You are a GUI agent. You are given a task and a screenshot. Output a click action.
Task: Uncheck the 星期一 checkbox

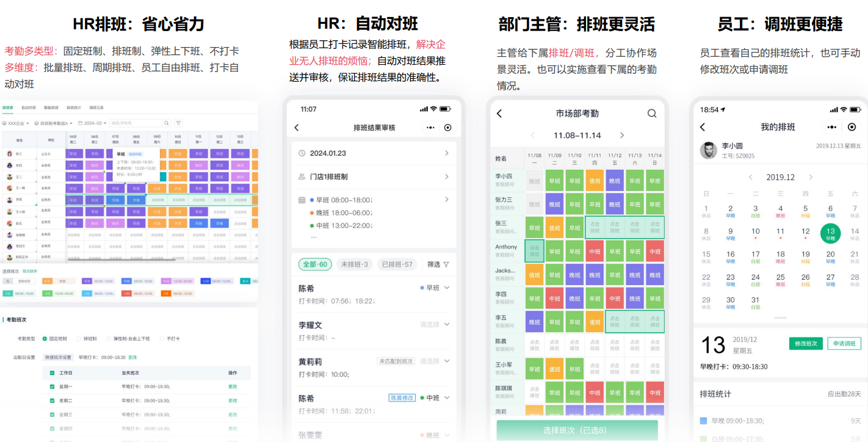(x=52, y=386)
